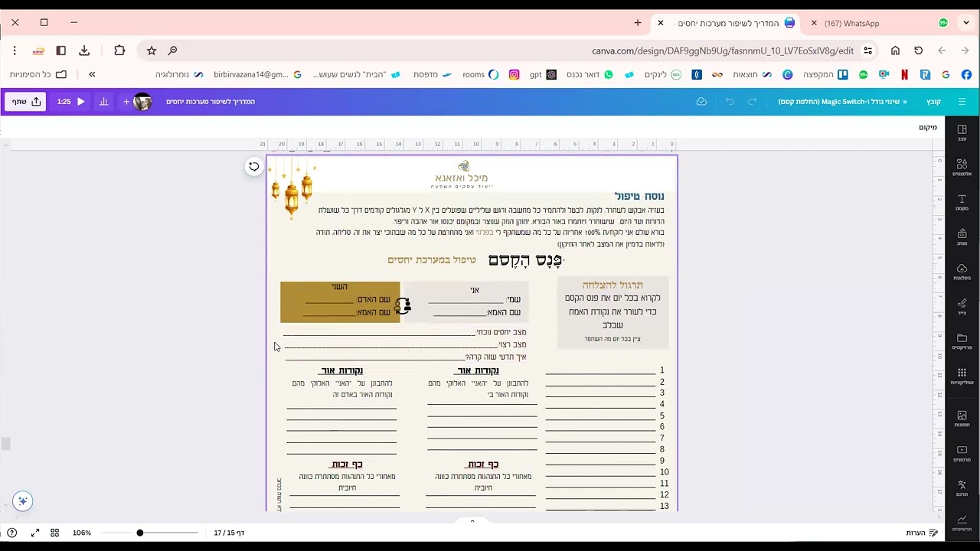Open the Brand (מותג) panel
Image resolution: width=980 pixels, height=551 pixels.
coord(962,237)
